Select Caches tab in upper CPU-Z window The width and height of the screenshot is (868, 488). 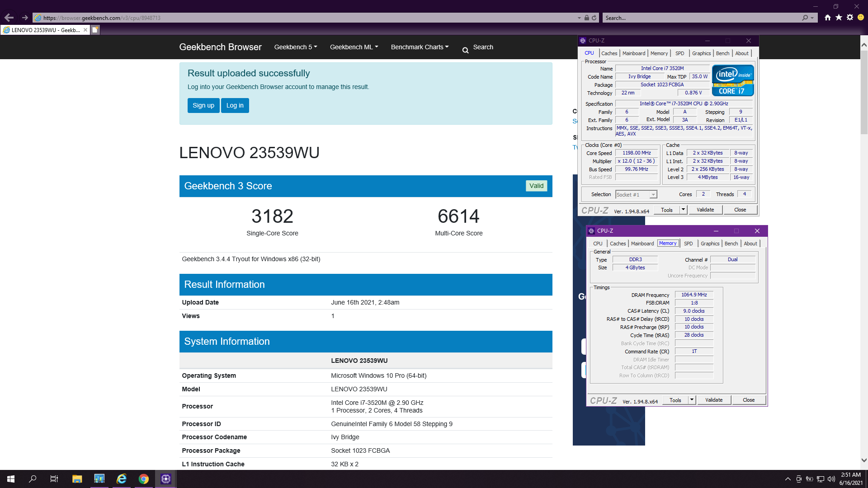609,53
